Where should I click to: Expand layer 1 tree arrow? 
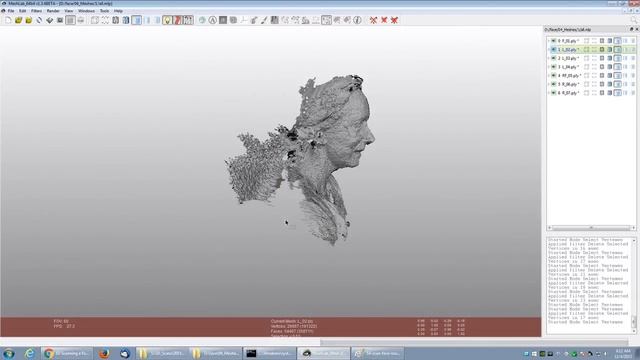549,49
